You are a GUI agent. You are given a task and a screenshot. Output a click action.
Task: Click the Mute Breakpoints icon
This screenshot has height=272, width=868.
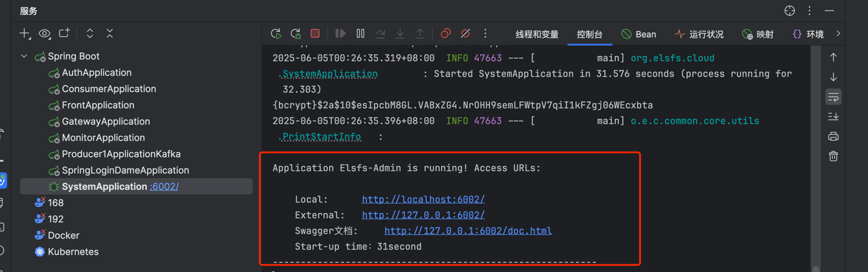pos(465,34)
